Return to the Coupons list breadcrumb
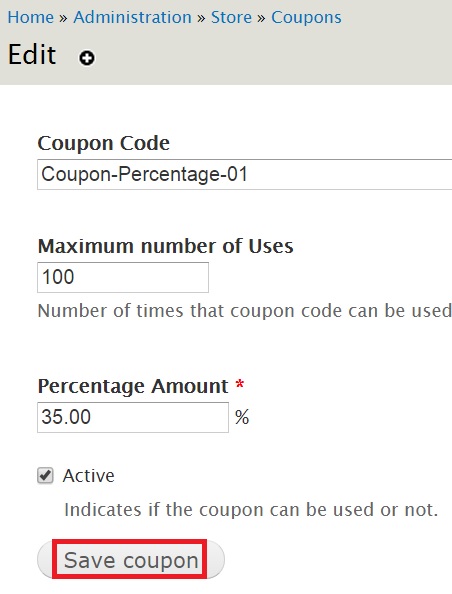 point(306,17)
